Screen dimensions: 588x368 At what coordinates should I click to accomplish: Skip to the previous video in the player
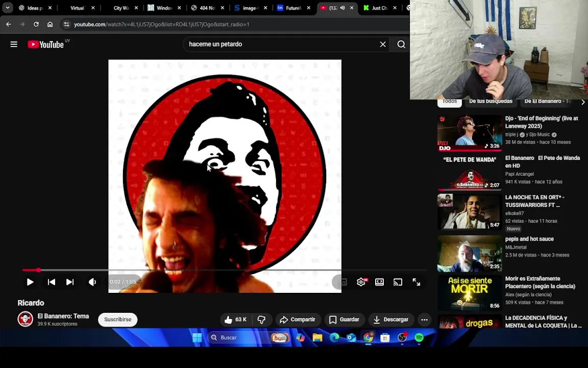click(x=52, y=282)
